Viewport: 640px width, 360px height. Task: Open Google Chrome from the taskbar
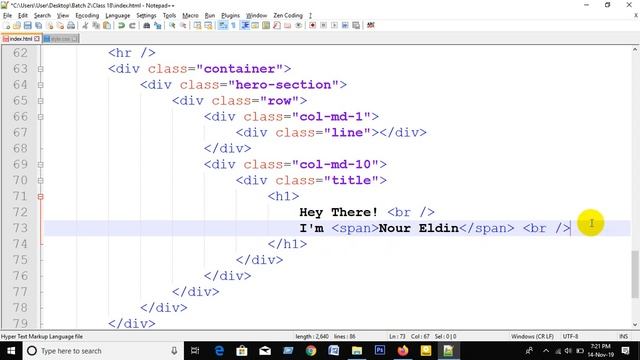[x=311, y=351]
